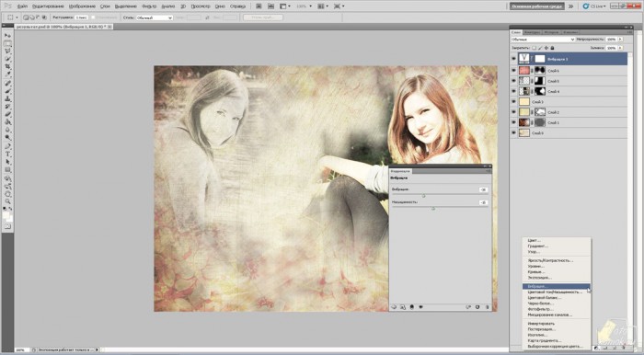Viewport: 644px width, 355px height.
Task: Select the Crop tool
Action: tap(7, 67)
